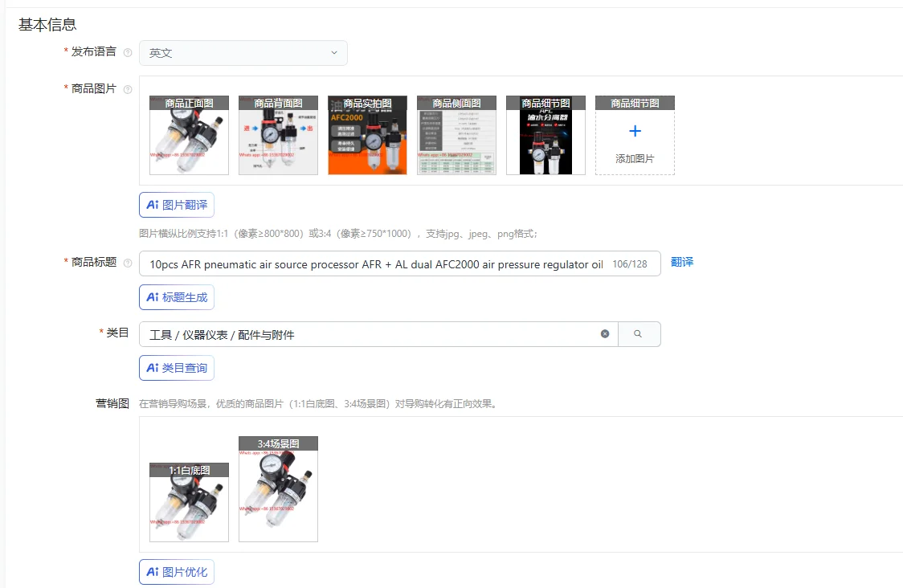Click the AI 图片优化 button

(x=177, y=572)
